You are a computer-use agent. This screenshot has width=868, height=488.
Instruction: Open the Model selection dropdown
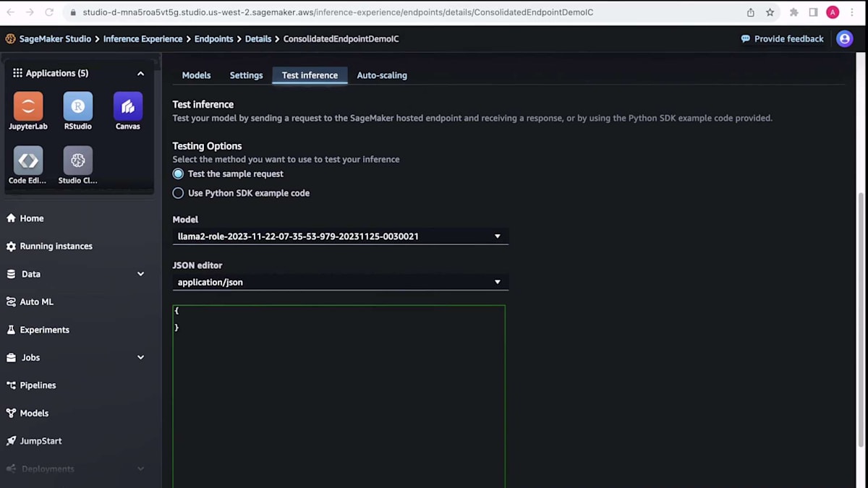click(340, 236)
